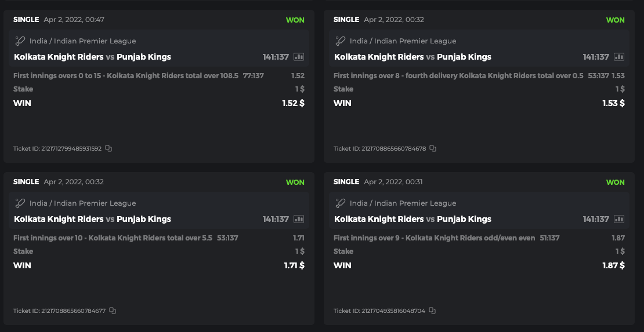Click cricket sport icon on 00:47 ticket
Image resolution: width=644 pixels, height=332 pixels.
pyautogui.click(x=20, y=41)
